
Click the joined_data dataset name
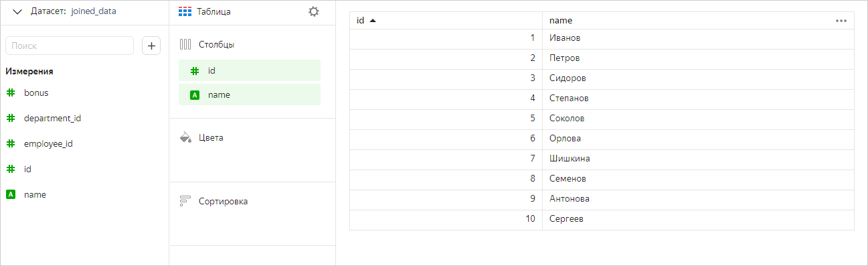click(x=93, y=11)
